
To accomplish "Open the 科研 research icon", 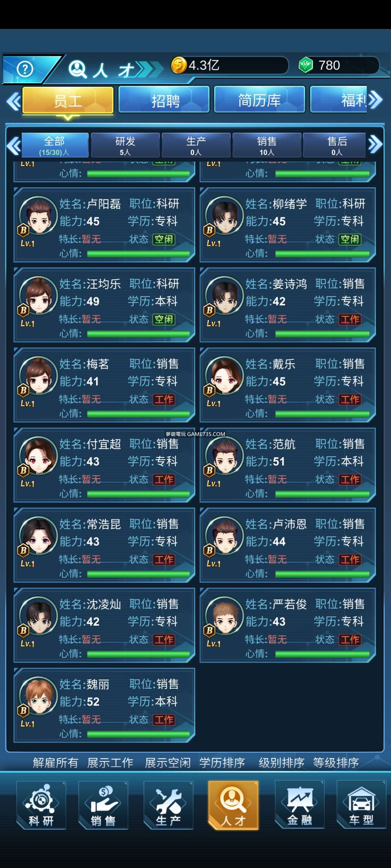I will (x=41, y=805).
